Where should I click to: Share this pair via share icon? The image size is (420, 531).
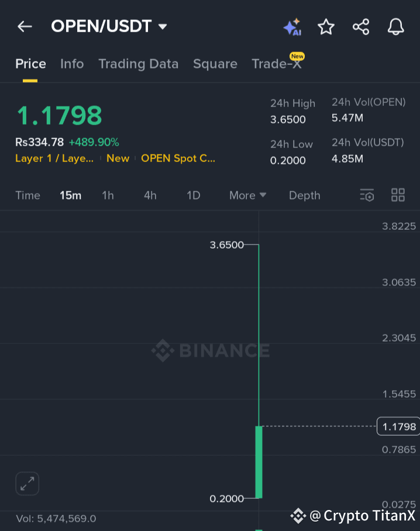click(361, 27)
